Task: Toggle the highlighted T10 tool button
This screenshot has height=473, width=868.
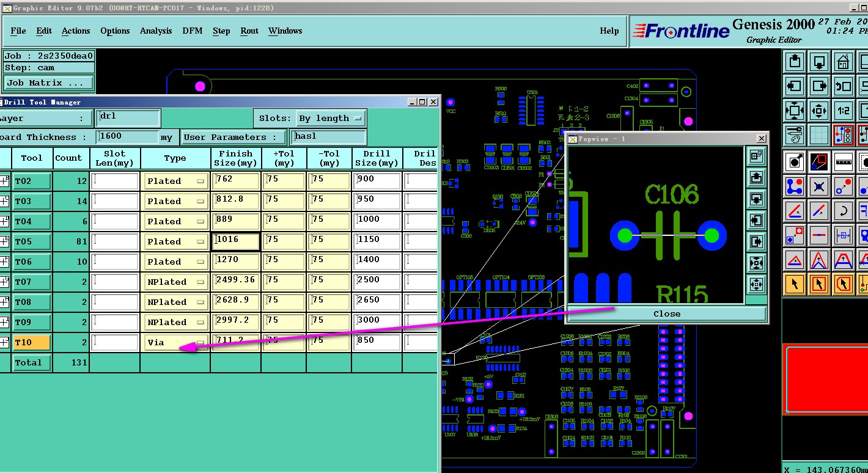Action: point(31,342)
